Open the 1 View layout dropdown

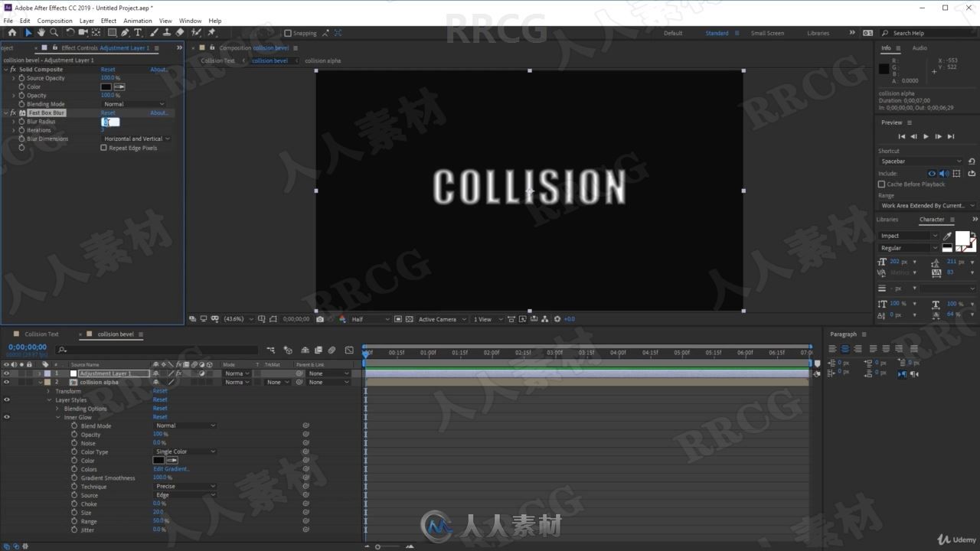click(x=488, y=319)
